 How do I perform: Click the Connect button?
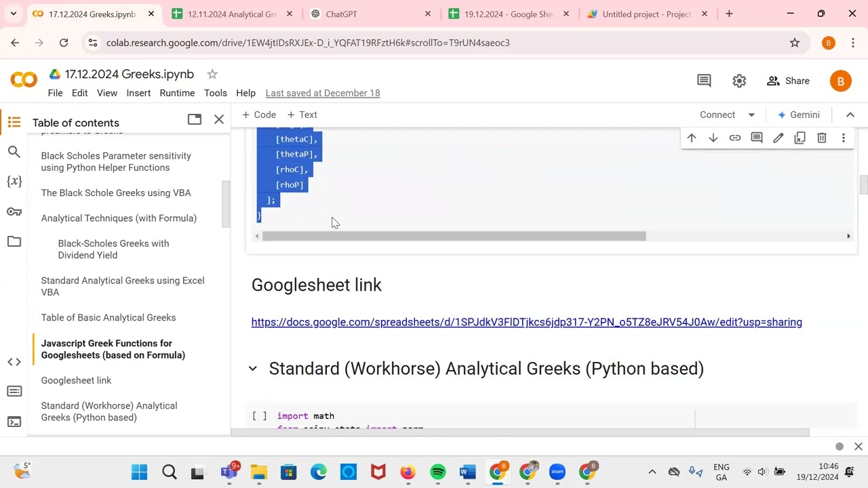pyautogui.click(x=717, y=115)
